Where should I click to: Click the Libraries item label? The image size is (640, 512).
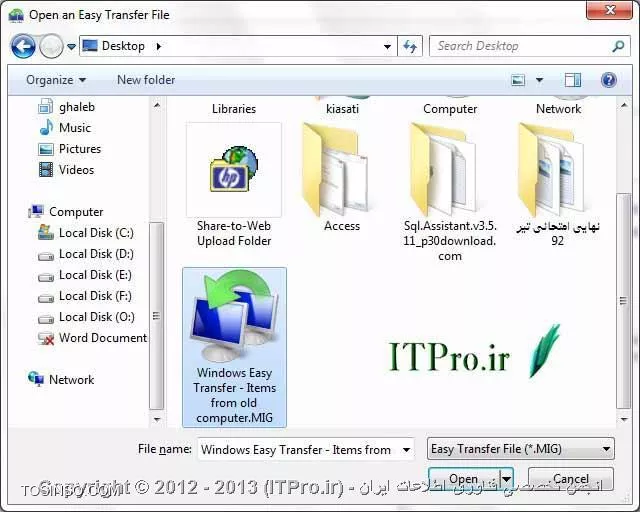[x=234, y=109]
